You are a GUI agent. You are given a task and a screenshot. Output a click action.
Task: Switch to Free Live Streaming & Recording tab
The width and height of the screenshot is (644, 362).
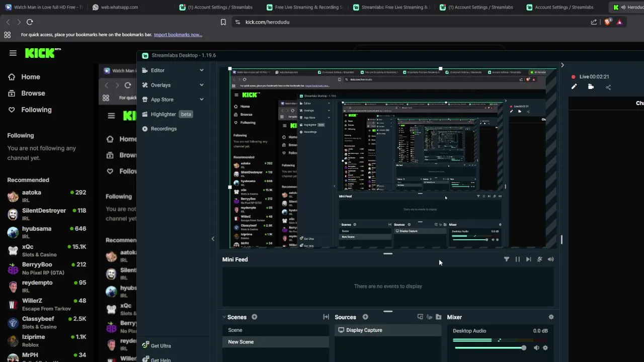coord(305,7)
